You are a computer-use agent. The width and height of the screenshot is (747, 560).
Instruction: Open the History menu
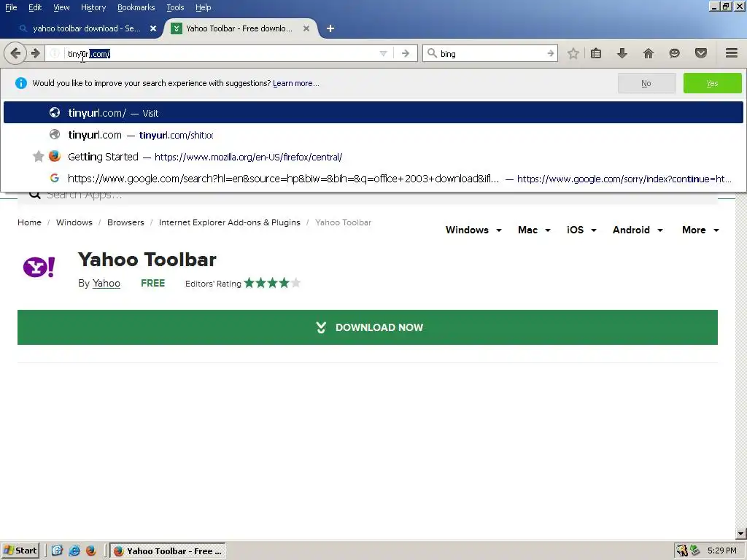pos(93,7)
